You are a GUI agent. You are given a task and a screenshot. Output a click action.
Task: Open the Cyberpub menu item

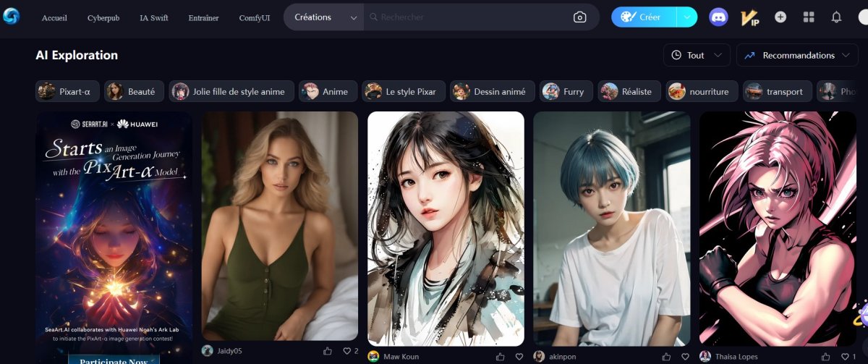pyautogui.click(x=103, y=18)
